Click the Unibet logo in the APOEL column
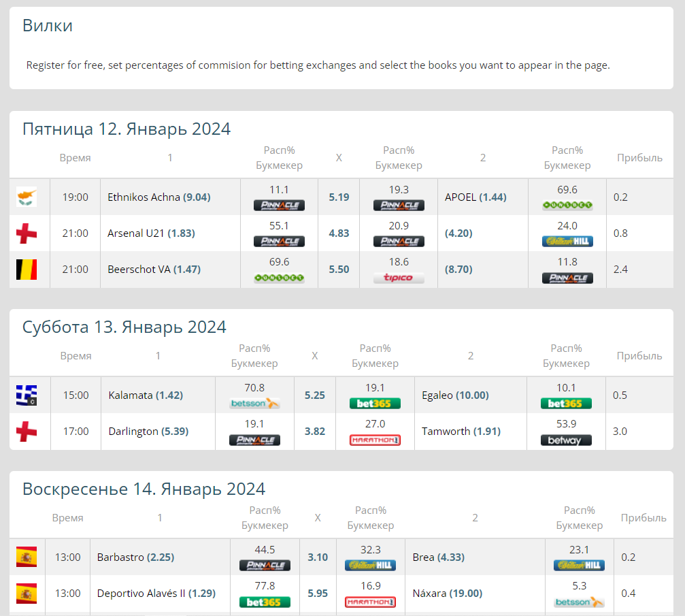Image resolution: width=685 pixels, height=616 pixels. (x=567, y=206)
